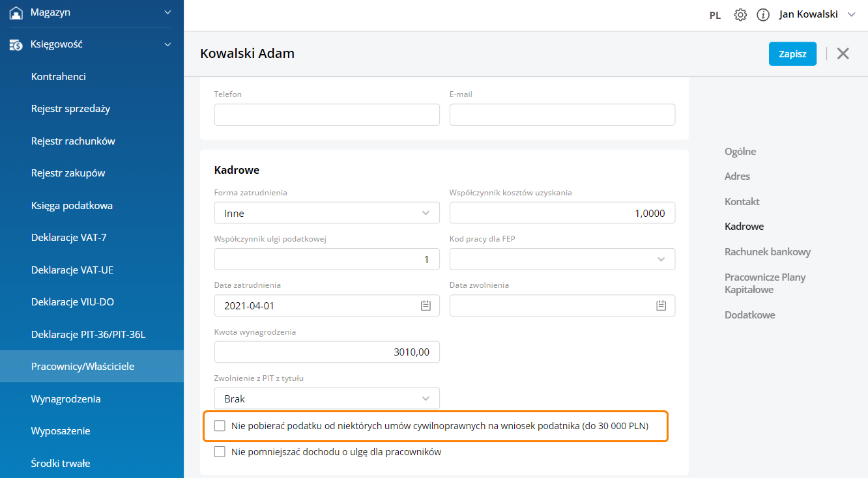Expand the Jan Kowalski user menu
Screen dimensions: 868x478
pyautogui.click(x=851, y=14)
